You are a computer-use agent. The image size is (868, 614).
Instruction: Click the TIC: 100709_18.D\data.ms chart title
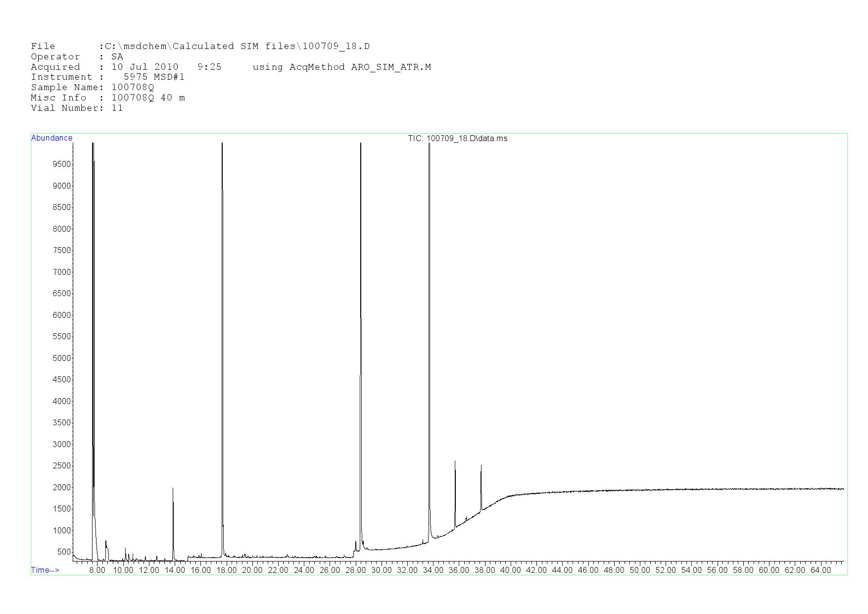(457, 139)
